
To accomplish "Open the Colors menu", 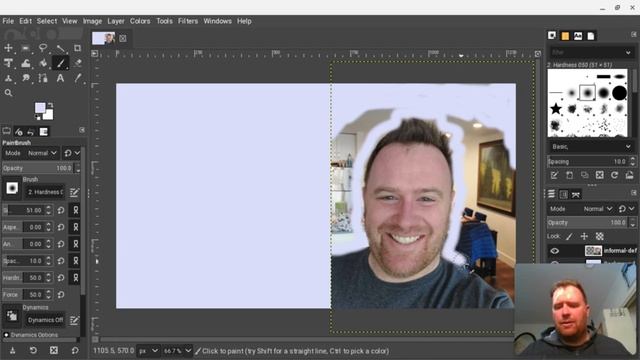I will (140, 21).
